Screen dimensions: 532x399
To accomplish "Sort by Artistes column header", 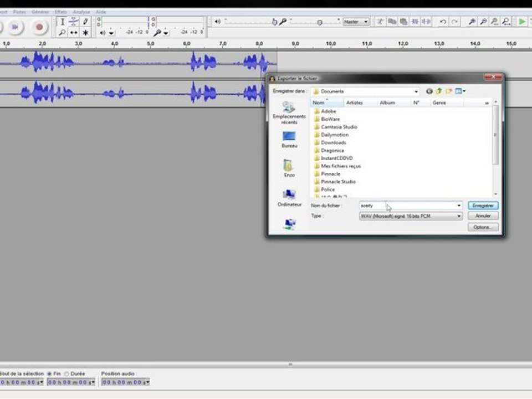I will [360, 103].
